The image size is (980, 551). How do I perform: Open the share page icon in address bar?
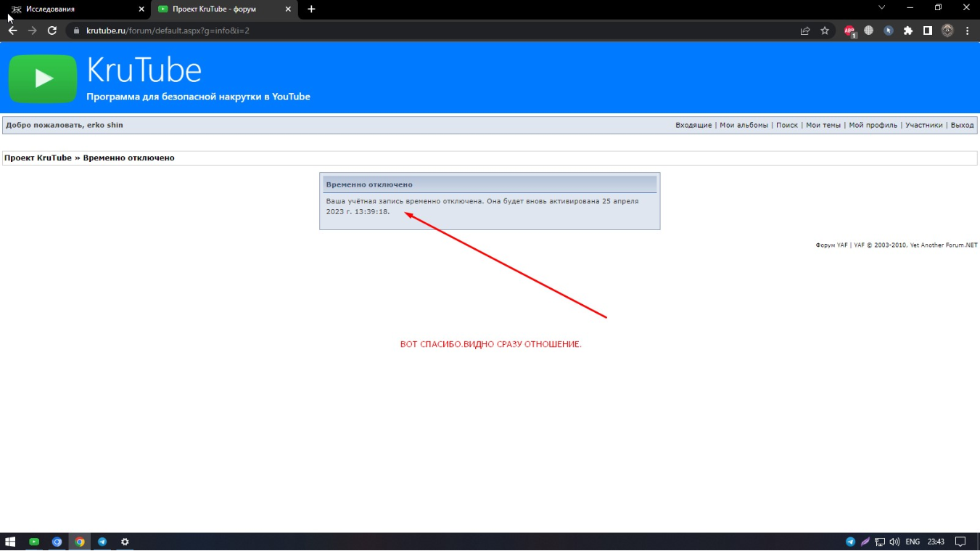(805, 31)
